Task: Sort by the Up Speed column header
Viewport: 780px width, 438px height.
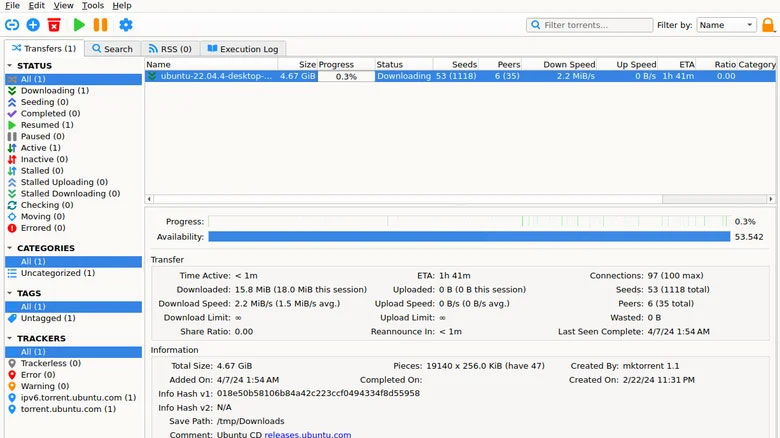Action: pos(627,65)
